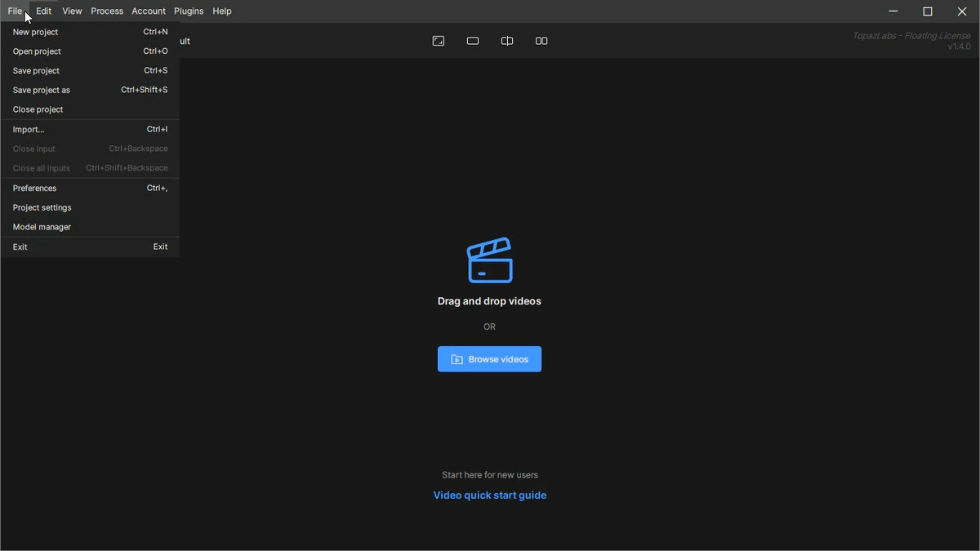Viewport: 980px width, 551px height.
Task: Open the File menu
Action: 15,11
